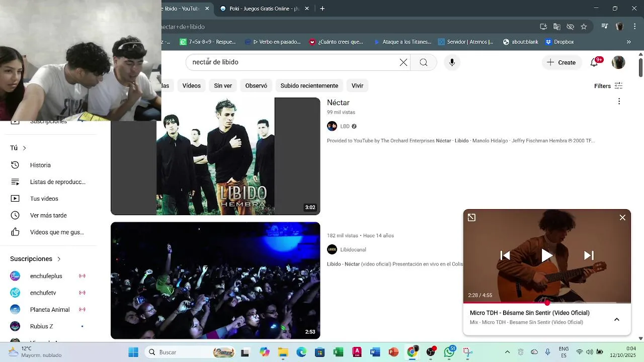Image resolution: width=644 pixels, height=362 pixels.
Task: Click the crossed-eye tracking protection icon
Action: 570,27
